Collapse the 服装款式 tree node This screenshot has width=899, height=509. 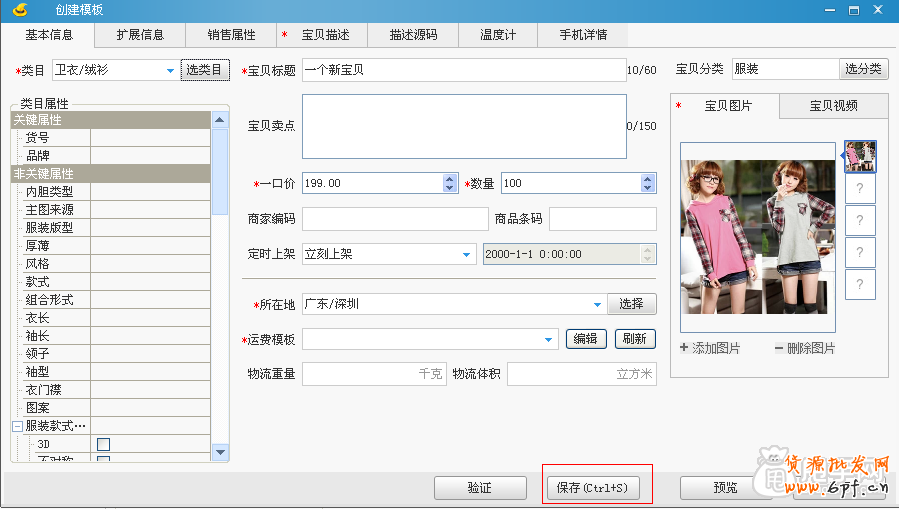pyautogui.click(x=17, y=426)
